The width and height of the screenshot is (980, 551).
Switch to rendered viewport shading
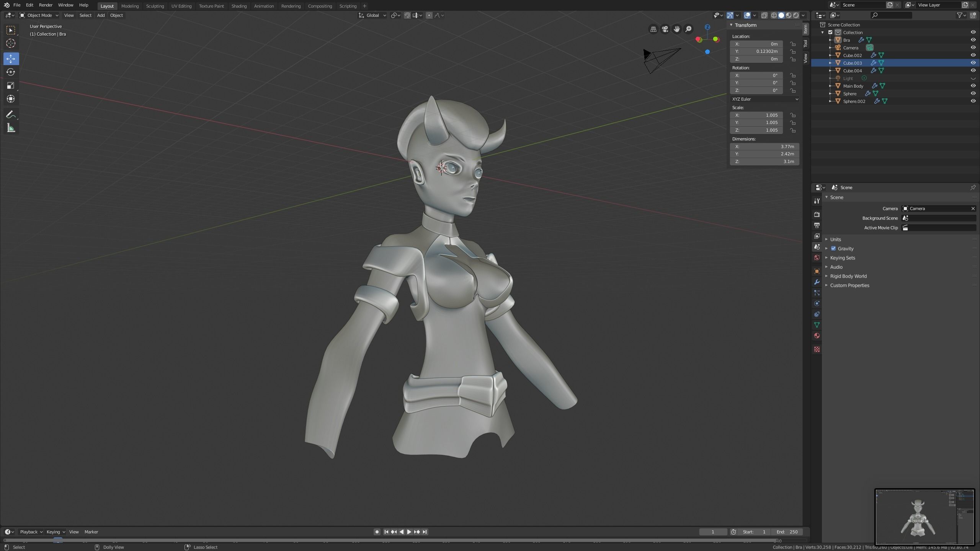pyautogui.click(x=796, y=15)
